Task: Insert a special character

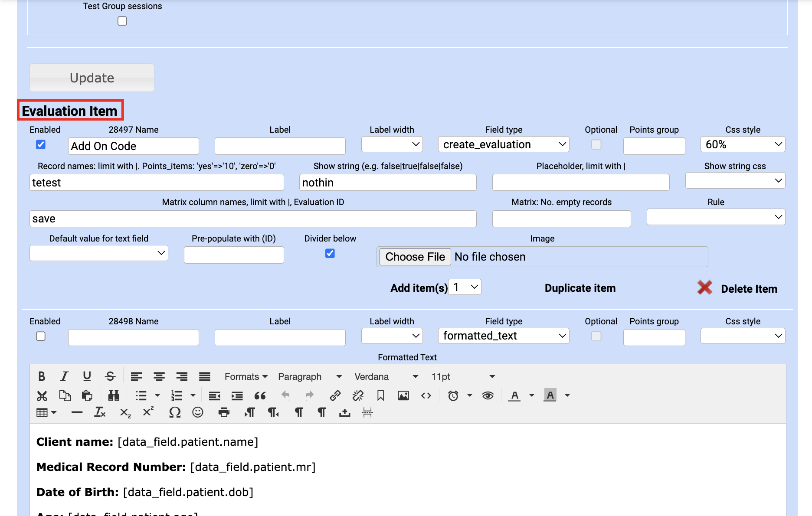Action: (x=175, y=412)
